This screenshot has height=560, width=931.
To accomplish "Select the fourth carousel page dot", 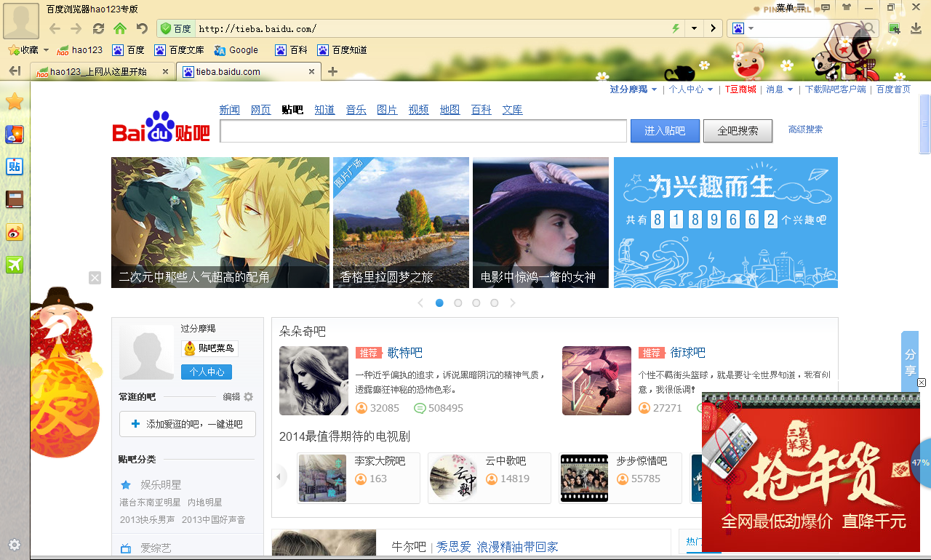I will [x=494, y=303].
